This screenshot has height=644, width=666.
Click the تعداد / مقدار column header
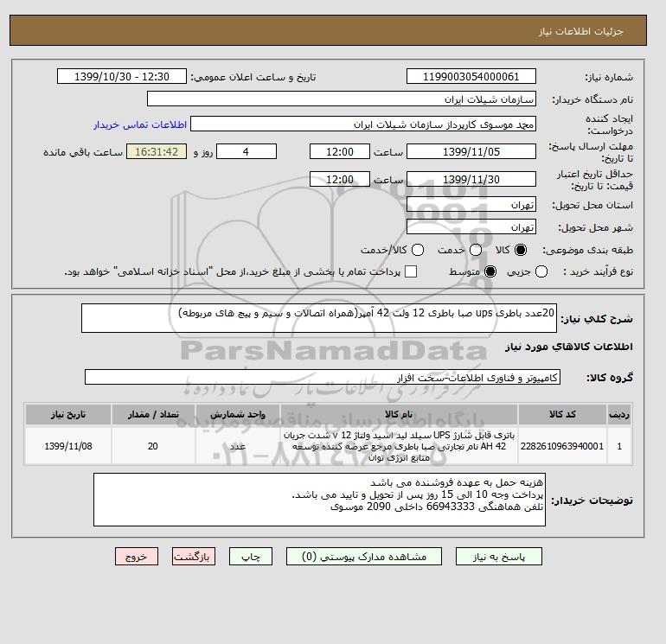(x=153, y=414)
